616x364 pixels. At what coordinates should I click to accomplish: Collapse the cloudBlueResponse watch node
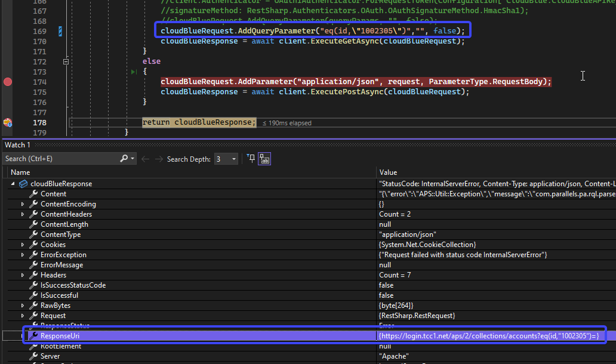click(x=14, y=183)
